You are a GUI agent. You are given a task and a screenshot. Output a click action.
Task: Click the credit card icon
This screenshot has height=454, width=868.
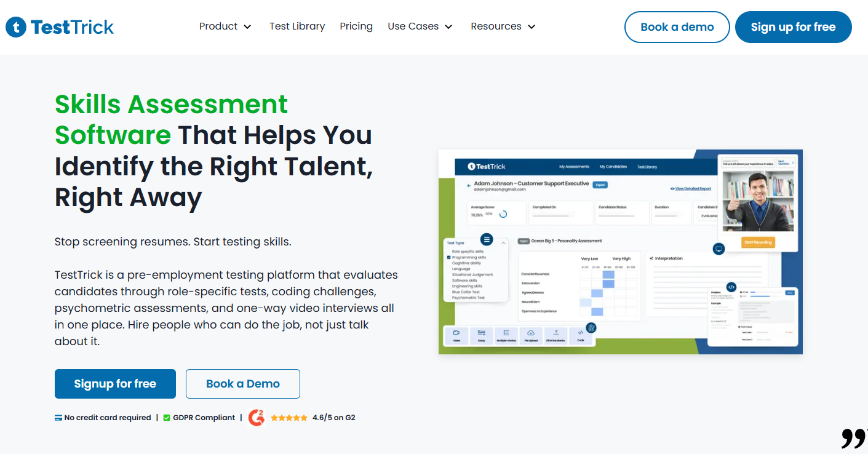[58, 418]
